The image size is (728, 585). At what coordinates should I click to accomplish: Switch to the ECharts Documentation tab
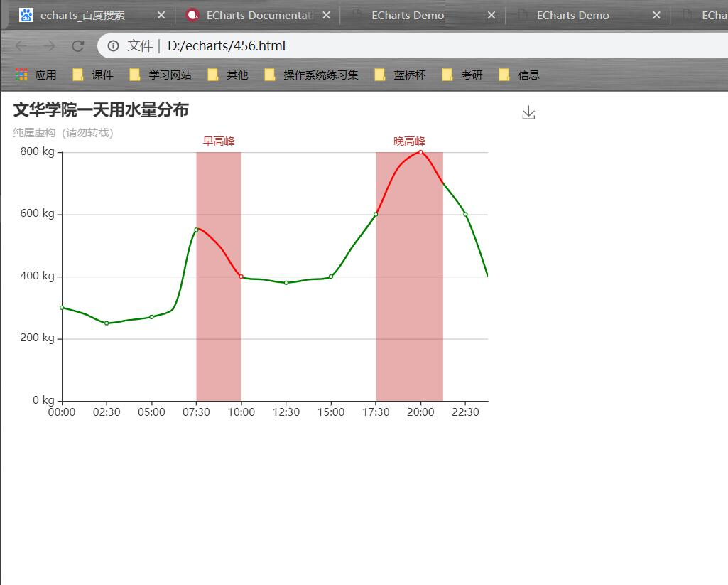[258, 16]
